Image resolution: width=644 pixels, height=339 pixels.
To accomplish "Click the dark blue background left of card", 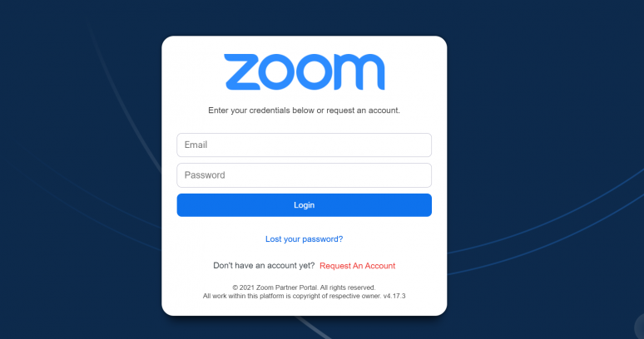I will pos(81,169).
